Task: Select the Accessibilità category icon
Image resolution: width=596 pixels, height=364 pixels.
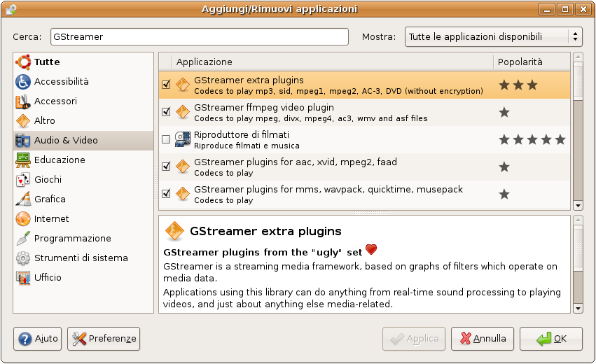Action: [x=22, y=82]
